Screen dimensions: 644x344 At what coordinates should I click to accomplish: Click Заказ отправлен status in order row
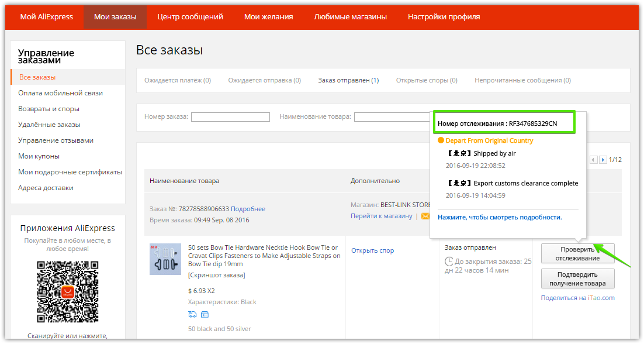(x=470, y=247)
